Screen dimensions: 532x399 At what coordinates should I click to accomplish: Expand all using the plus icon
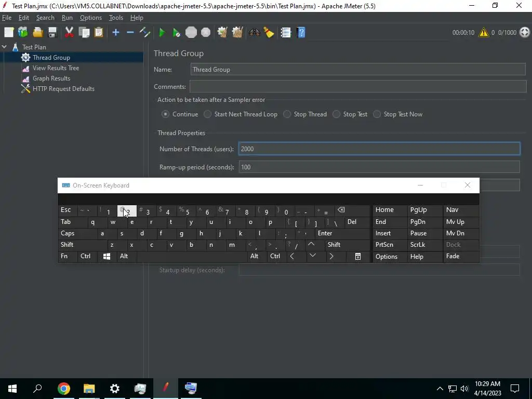pos(116,33)
